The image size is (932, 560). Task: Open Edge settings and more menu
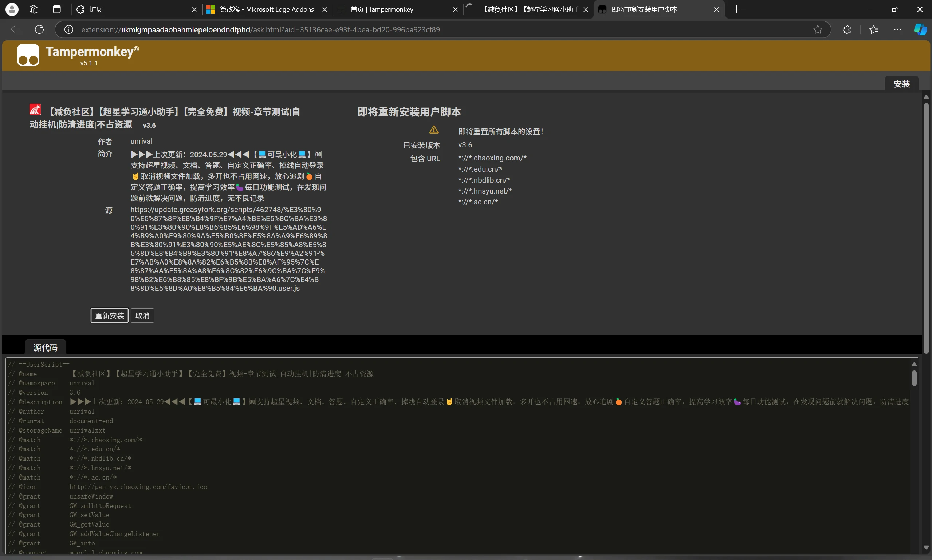[x=897, y=29]
